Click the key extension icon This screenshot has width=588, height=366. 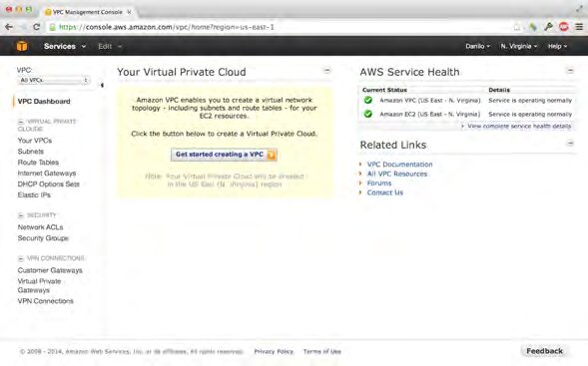pos(548,27)
